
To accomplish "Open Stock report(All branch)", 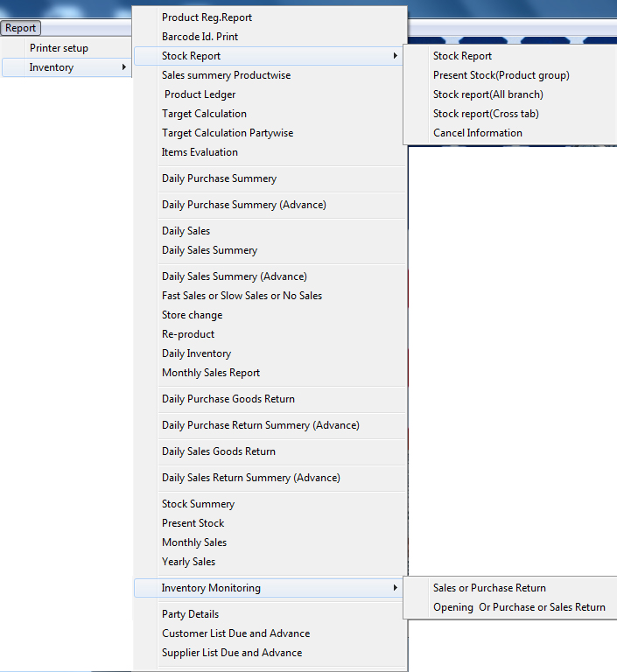I will pyautogui.click(x=487, y=94).
